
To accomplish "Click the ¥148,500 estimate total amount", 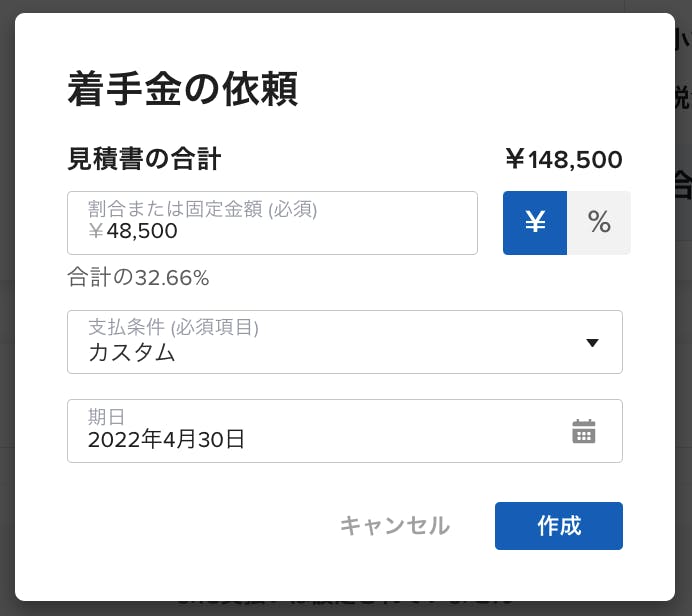I will coord(564,159).
